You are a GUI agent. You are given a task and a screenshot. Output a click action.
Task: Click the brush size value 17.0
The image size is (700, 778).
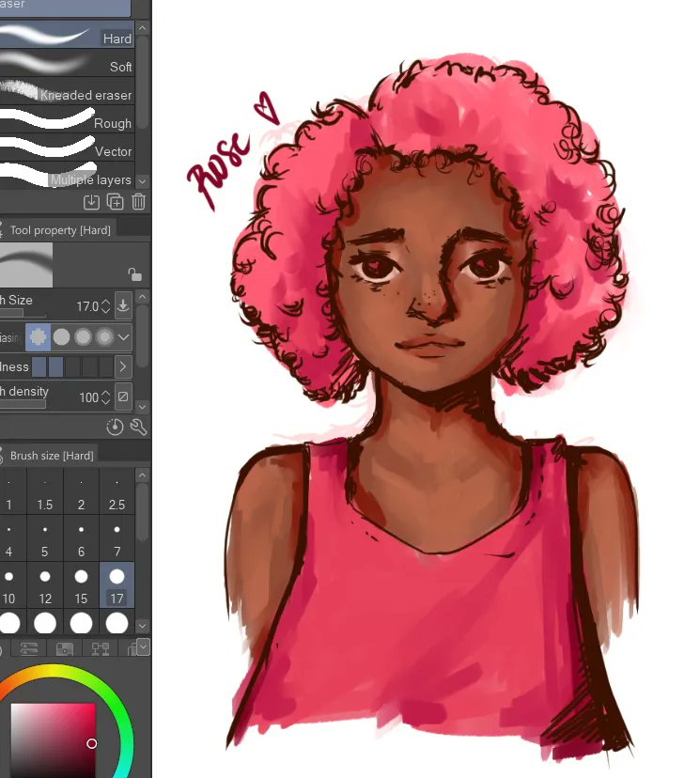point(87,306)
